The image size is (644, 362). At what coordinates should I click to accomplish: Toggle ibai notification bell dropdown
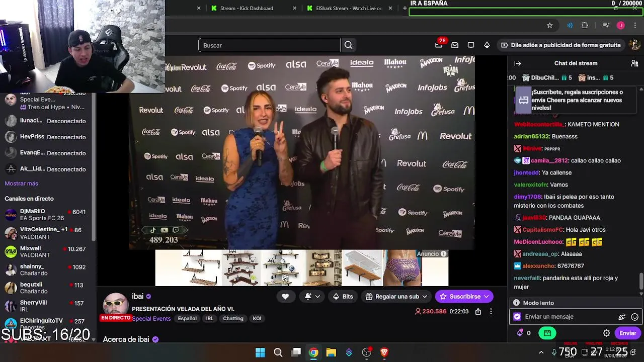tap(312, 297)
